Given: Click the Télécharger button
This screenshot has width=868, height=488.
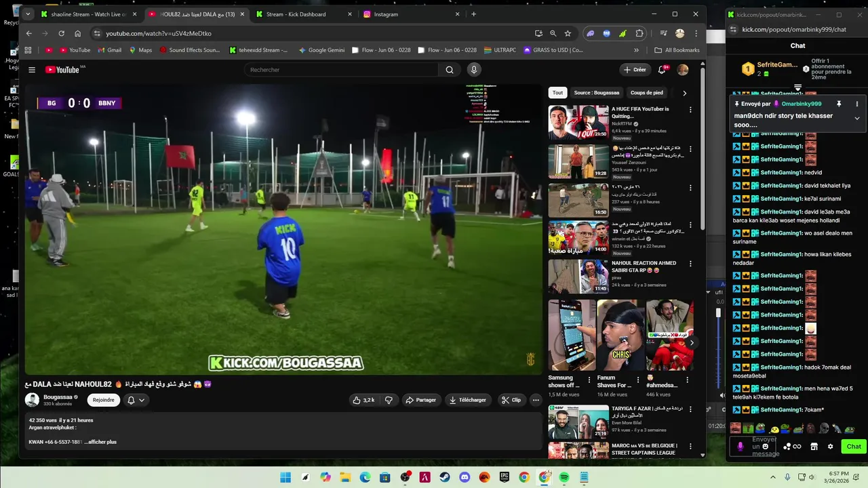Looking at the screenshot, I should click(x=468, y=400).
